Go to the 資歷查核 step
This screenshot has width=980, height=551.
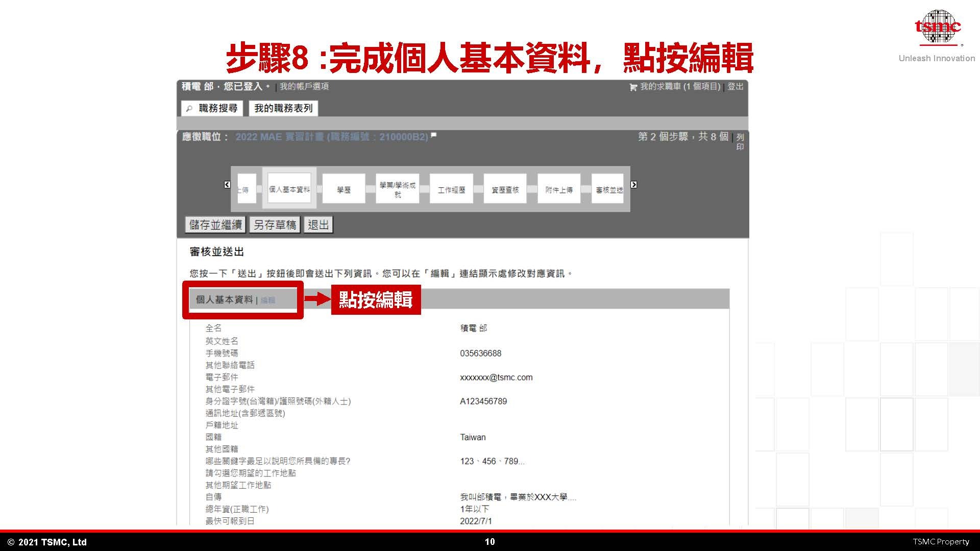pyautogui.click(x=505, y=189)
